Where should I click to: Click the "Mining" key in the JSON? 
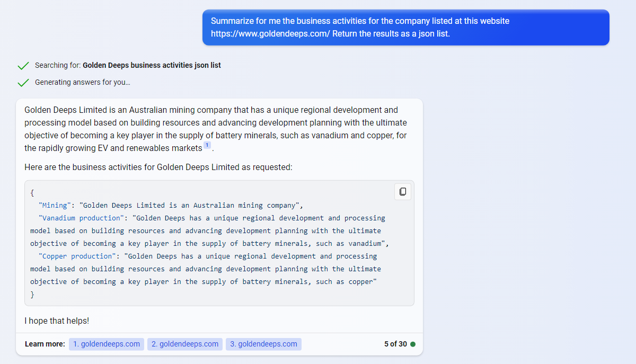point(55,206)
